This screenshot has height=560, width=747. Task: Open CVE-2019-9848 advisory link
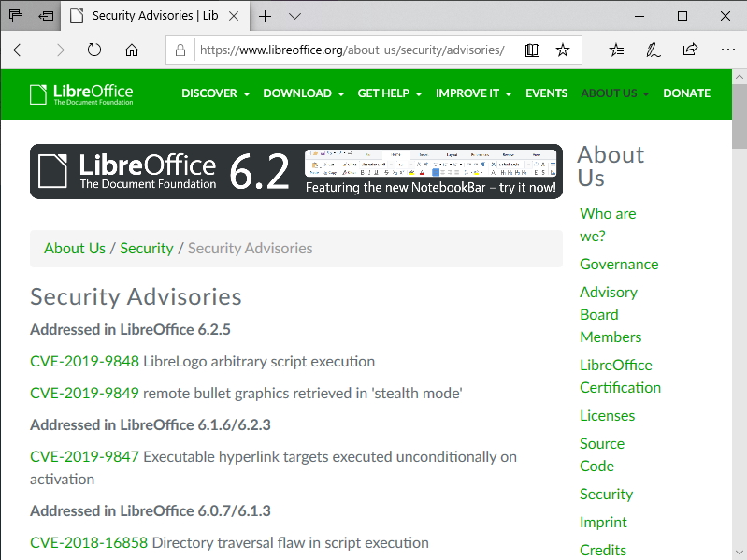pyautogui.click(x=84, y=362)
